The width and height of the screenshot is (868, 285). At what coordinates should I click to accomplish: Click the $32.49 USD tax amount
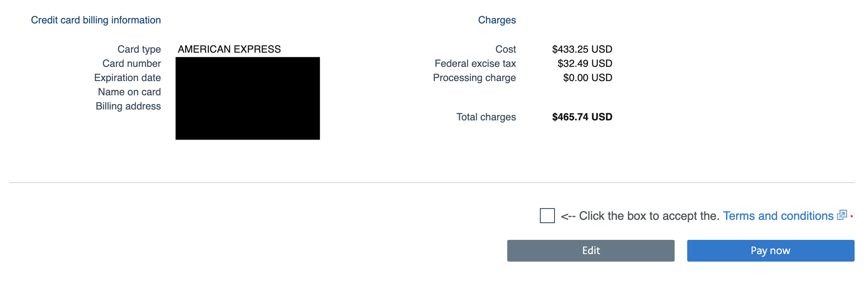(585, 64)
